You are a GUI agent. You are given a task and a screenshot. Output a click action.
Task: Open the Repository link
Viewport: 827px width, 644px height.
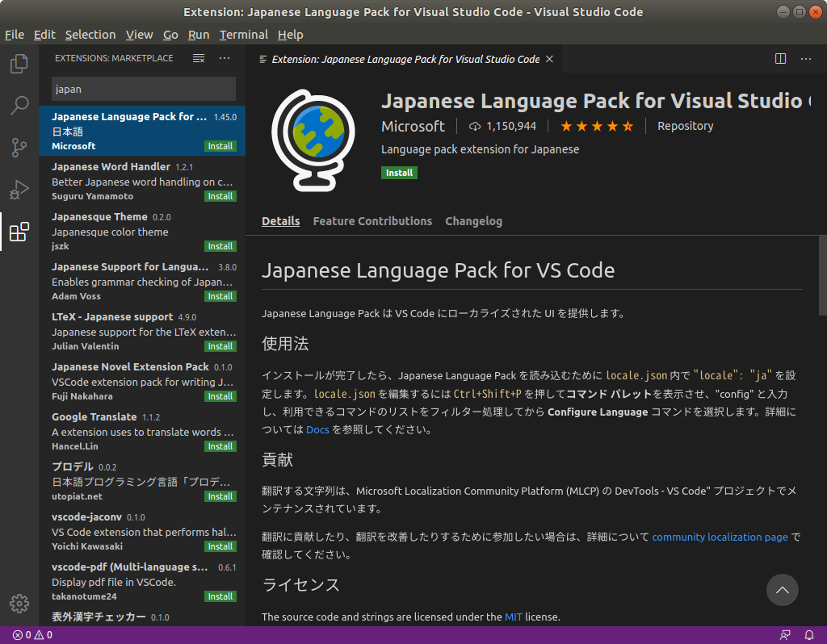tap(685, 127)
